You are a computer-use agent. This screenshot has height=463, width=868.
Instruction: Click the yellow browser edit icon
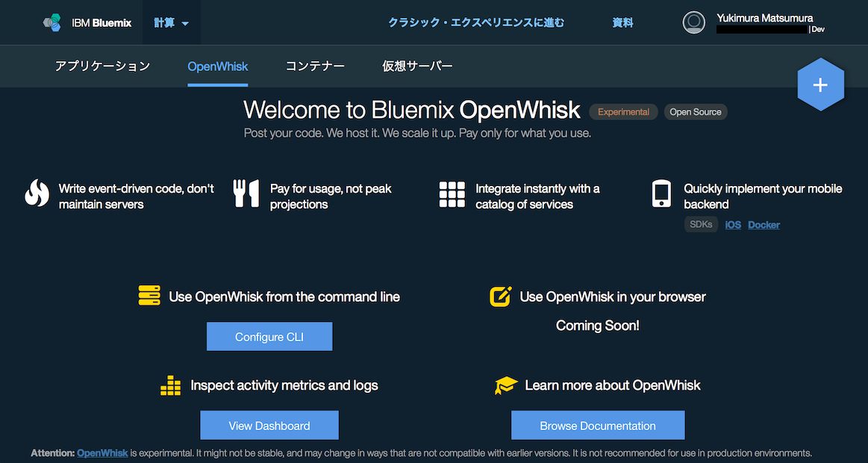(501, 296)
